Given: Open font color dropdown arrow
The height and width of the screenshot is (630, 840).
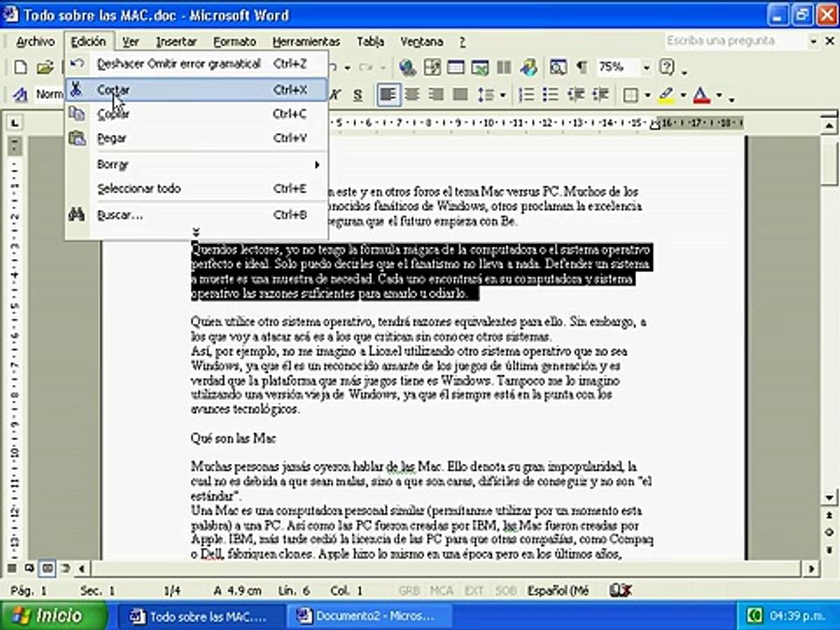Looking at the screenshot, I should (x=719, y=95).
